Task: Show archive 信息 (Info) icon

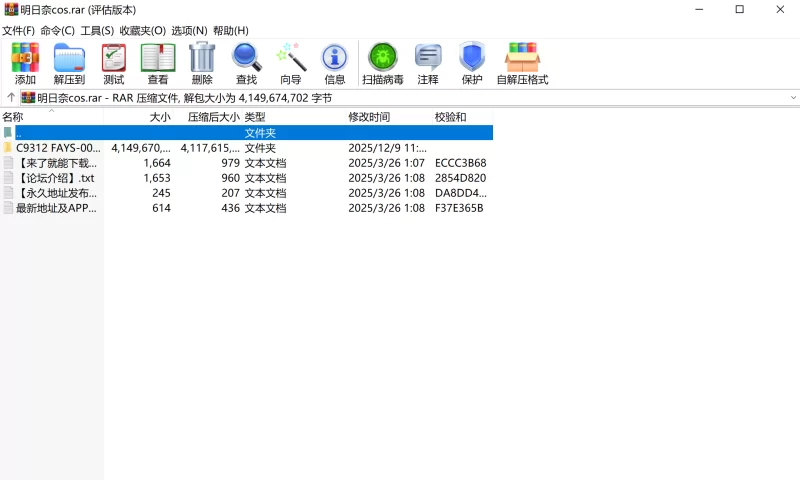Action: (335, 64)
